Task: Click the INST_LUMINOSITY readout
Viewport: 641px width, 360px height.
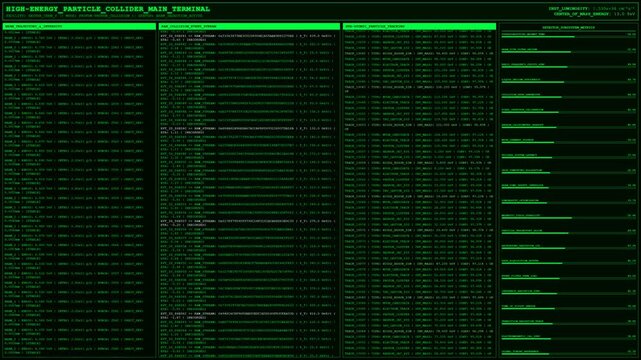Action: tap(592, 9)
